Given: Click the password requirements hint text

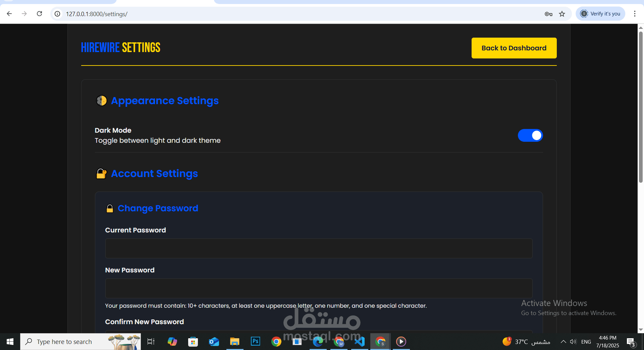Looking at the screenshot, I should 266,306.
